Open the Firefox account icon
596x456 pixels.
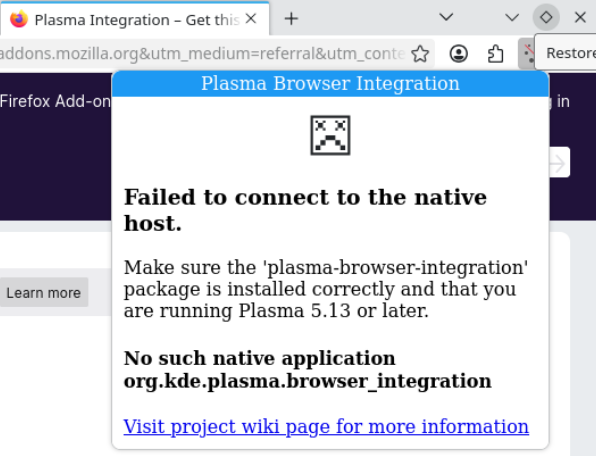pos(459,54)
